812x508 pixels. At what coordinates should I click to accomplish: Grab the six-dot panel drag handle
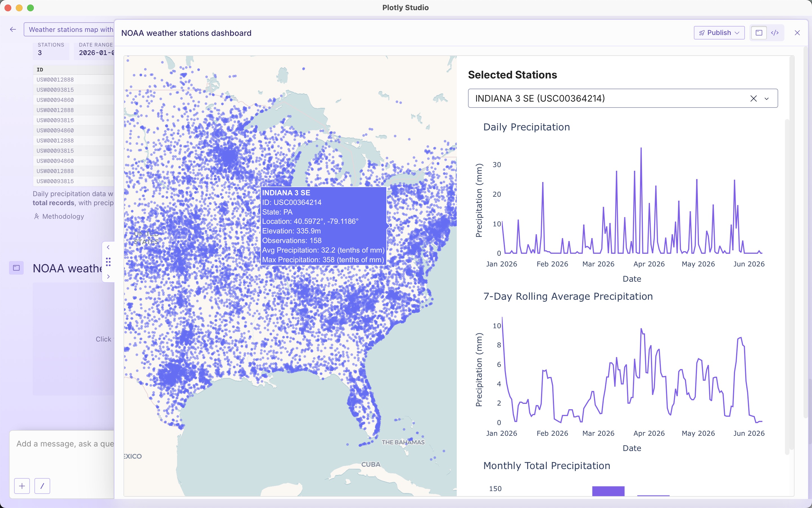pos(108,262)
